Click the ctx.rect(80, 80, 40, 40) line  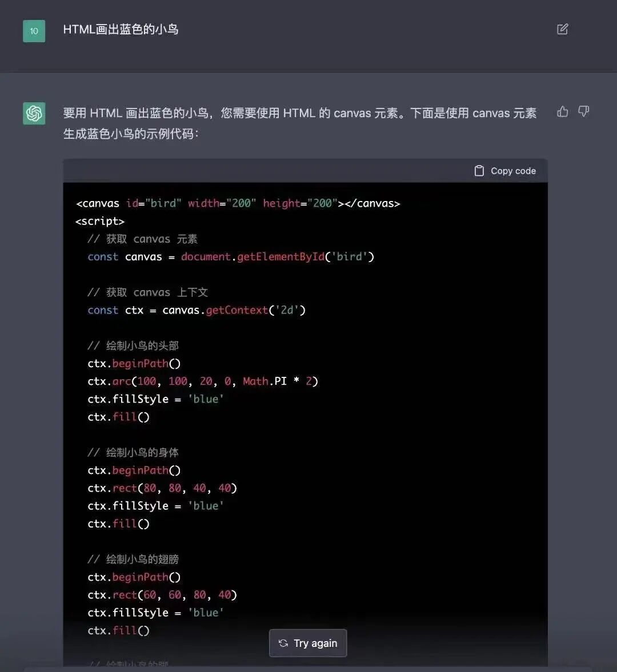(162, 488)
